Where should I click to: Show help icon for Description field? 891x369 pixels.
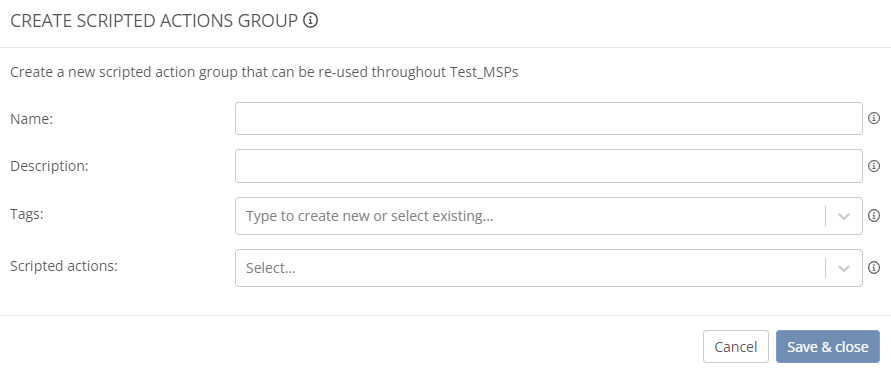click(x=874, y=166)
